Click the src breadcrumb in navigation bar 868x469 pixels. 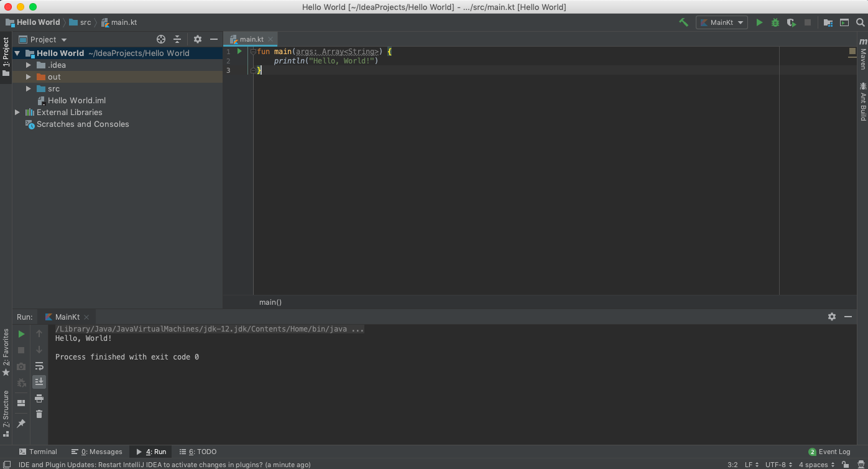click(x=80, y=22)
